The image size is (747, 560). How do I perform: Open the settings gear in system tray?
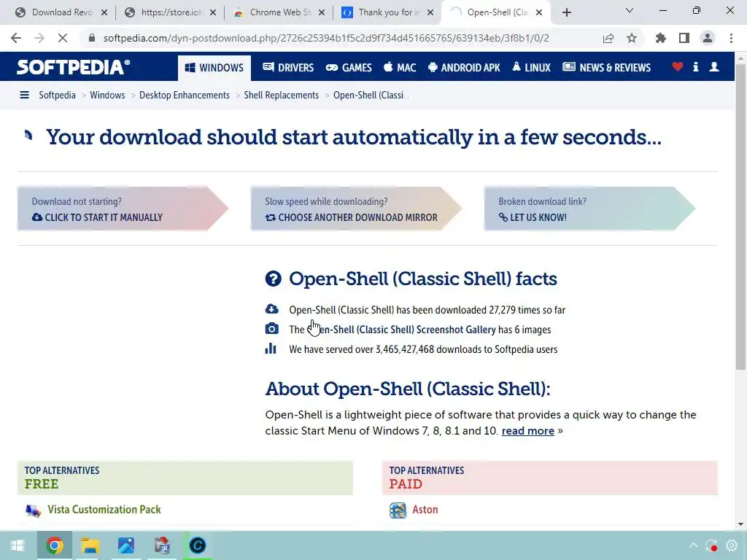(x=731, y=545)
